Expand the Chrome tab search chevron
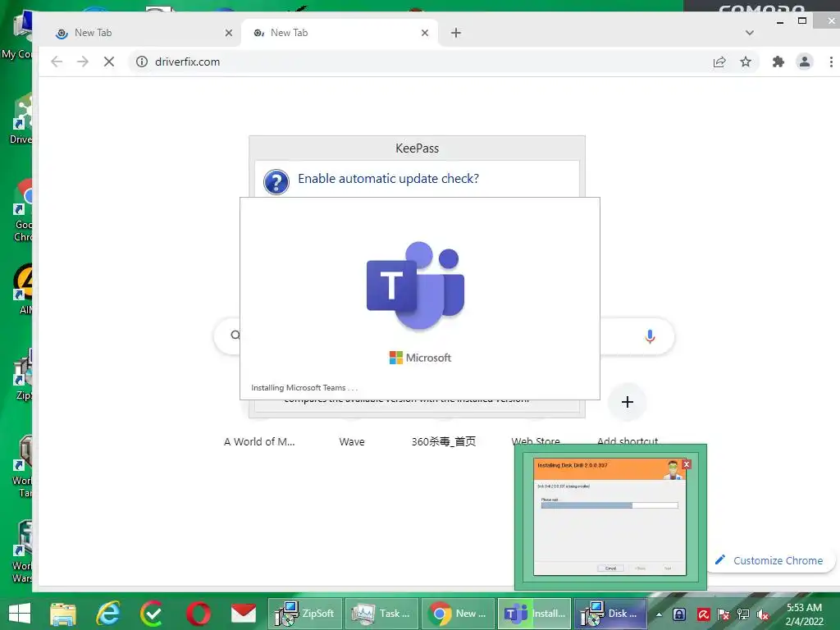The width and height of the screenshot is (840, 630). pos(750,33)
